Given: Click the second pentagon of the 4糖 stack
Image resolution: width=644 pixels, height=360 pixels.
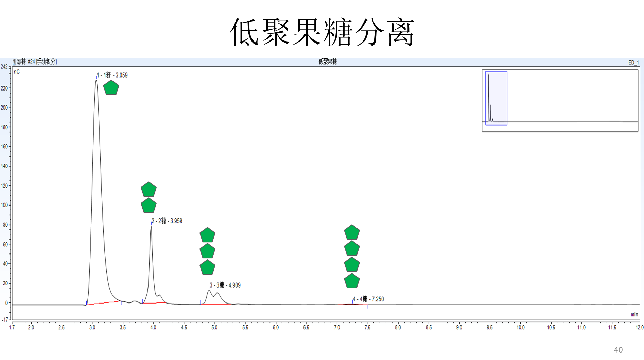Looking at the screenshot, I should point(352,248).
